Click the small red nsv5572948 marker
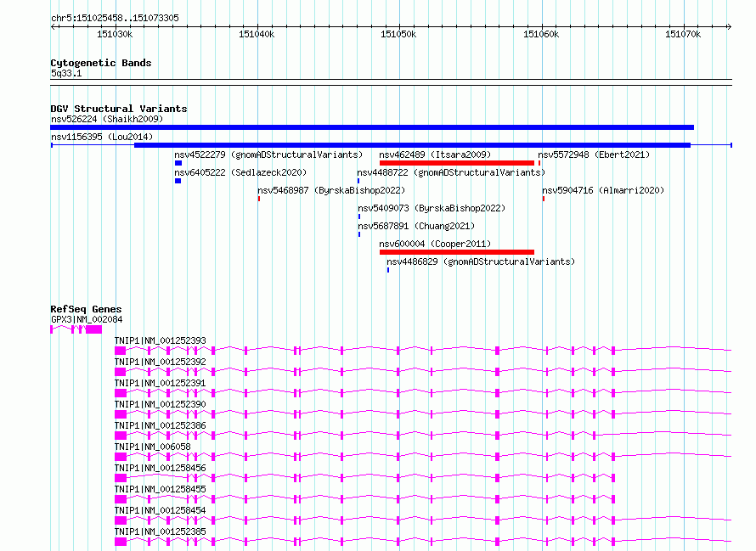Screen dimensions: 756x551 539,163
